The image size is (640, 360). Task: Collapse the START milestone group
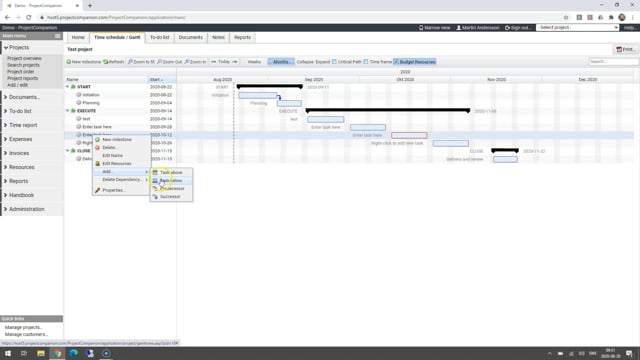68,87
